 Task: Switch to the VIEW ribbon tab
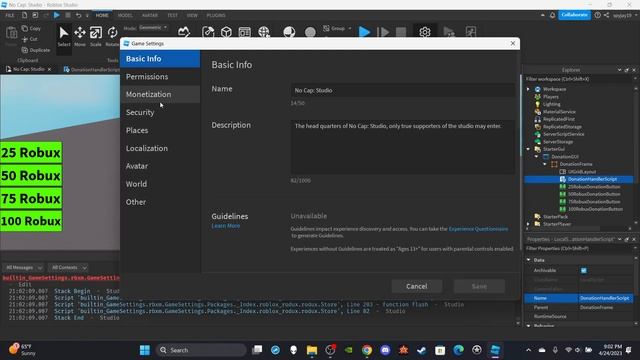(192, 16)
